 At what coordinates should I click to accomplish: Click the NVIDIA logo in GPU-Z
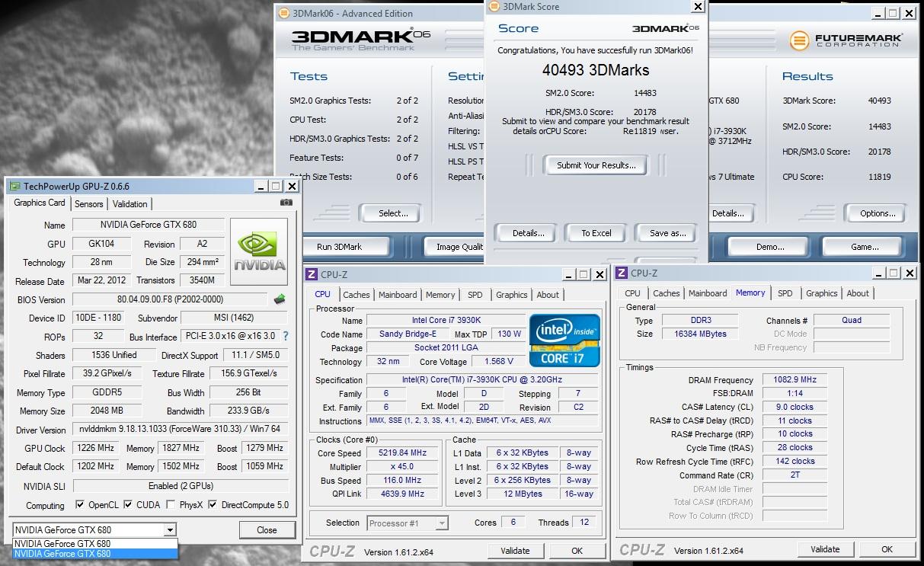[259, 252]
